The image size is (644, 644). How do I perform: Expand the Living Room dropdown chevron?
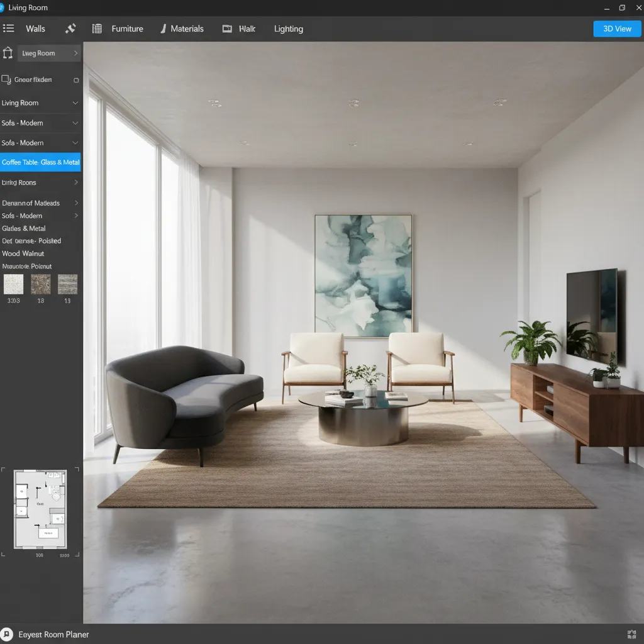pyautogui.click(x=75, y=103)
